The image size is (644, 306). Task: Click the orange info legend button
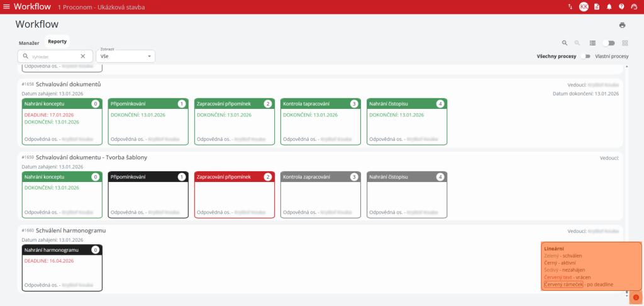tap(636, 297)
